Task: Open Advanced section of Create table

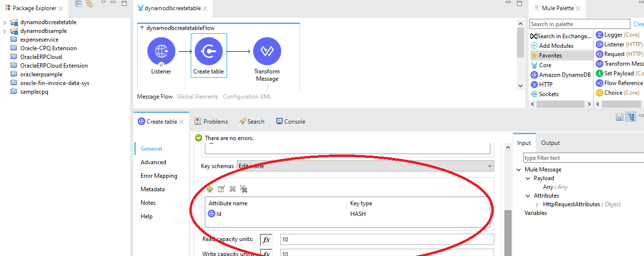Action: click(x=153, y=162)
